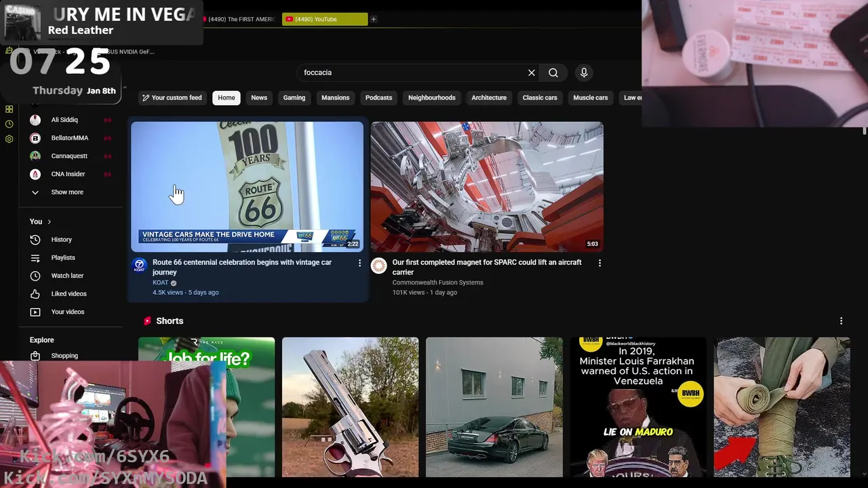
Task: Click the Red Leather song title overlay
Action: (x=81, y=30)
